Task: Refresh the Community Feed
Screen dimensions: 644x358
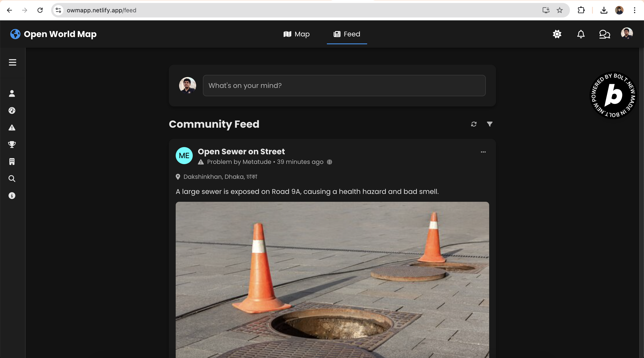Action: pos(474,124)
